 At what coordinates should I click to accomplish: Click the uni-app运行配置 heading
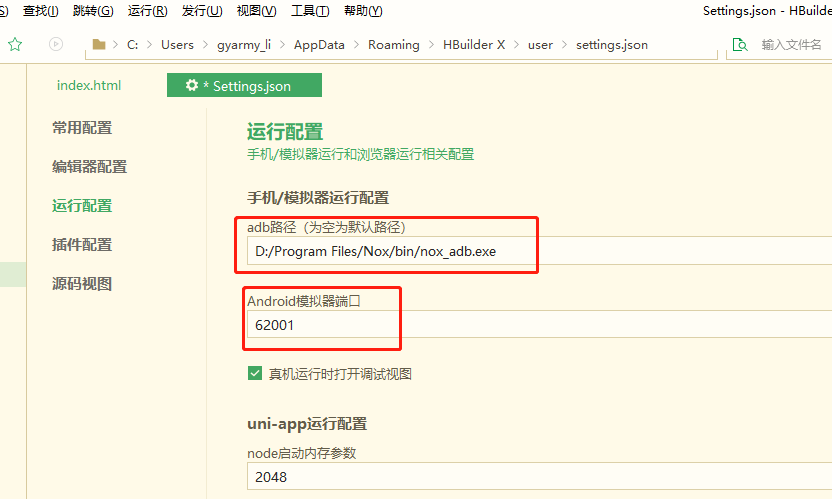tap(307, 424)
